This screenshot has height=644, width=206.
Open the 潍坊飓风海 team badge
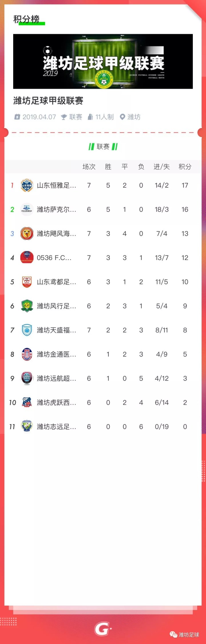pos(27,234)
